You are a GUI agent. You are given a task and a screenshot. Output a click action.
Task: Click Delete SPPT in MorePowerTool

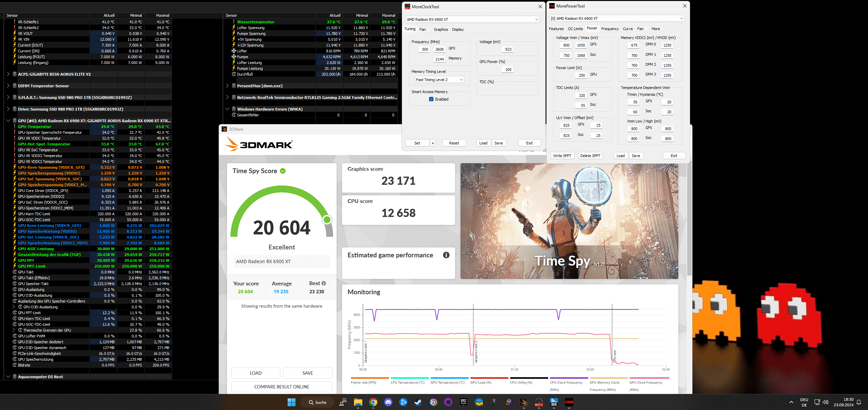[590, 156]
